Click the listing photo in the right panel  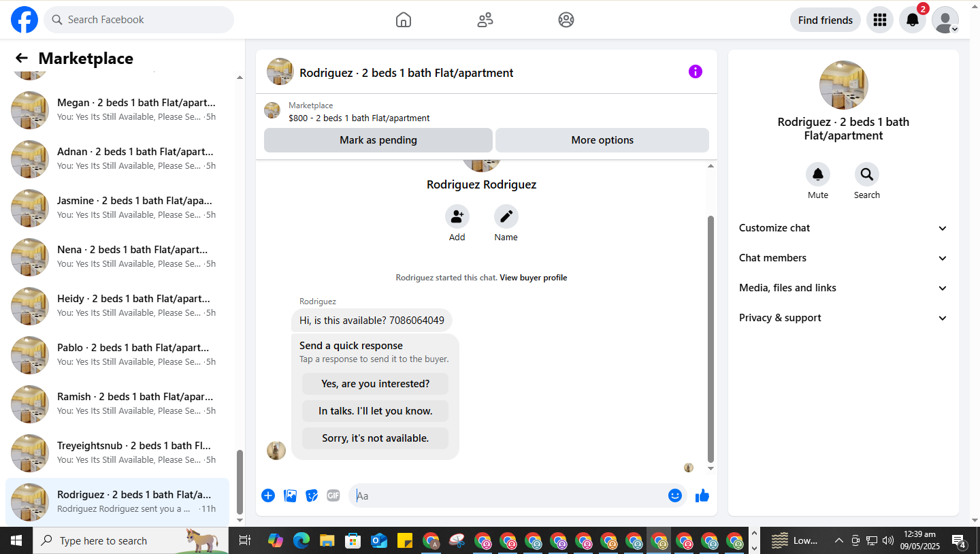(x=844, y=85)
